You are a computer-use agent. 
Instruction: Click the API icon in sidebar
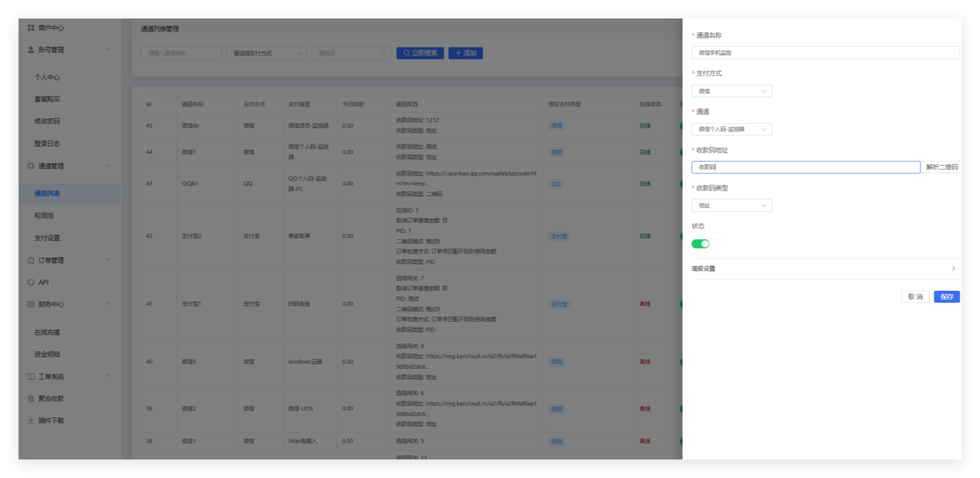click(31, 282)
